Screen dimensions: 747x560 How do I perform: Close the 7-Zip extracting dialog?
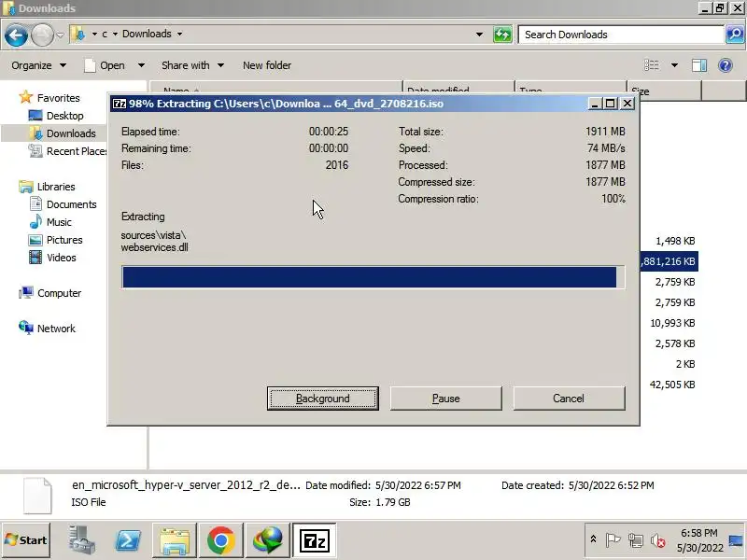[627, 104]
